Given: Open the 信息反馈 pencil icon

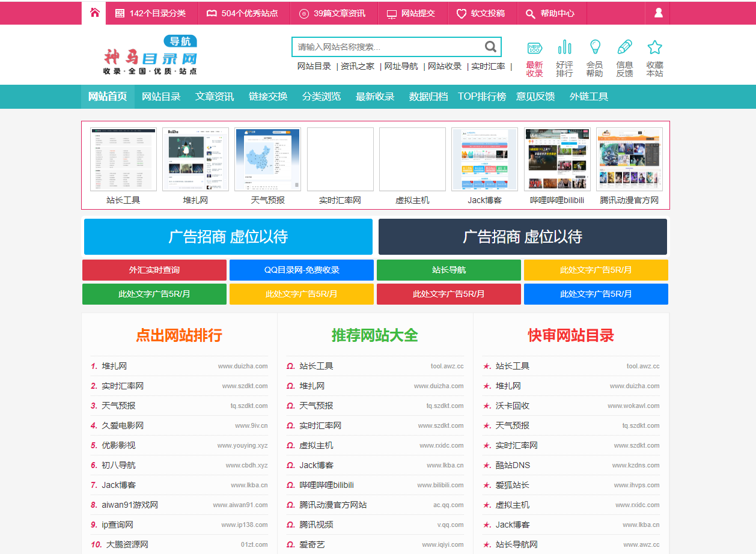Looking at the screenshot, I should pyautogui.click(x=624, y=48).
